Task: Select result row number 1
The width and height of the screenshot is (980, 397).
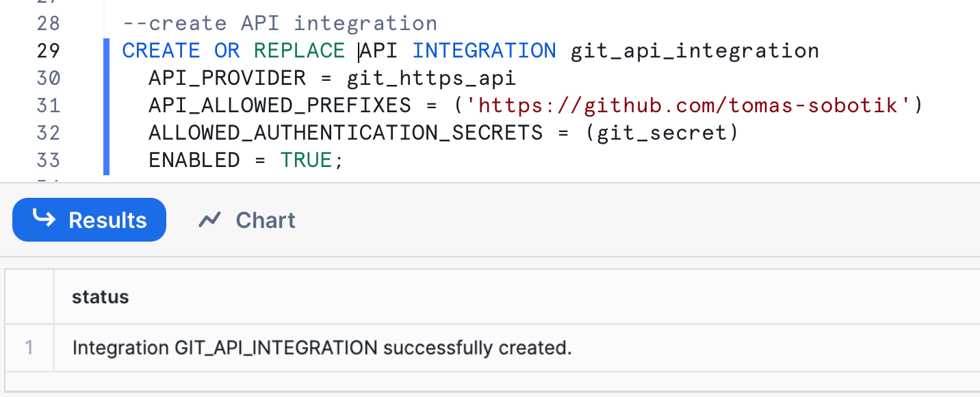Action: point(29,348)
